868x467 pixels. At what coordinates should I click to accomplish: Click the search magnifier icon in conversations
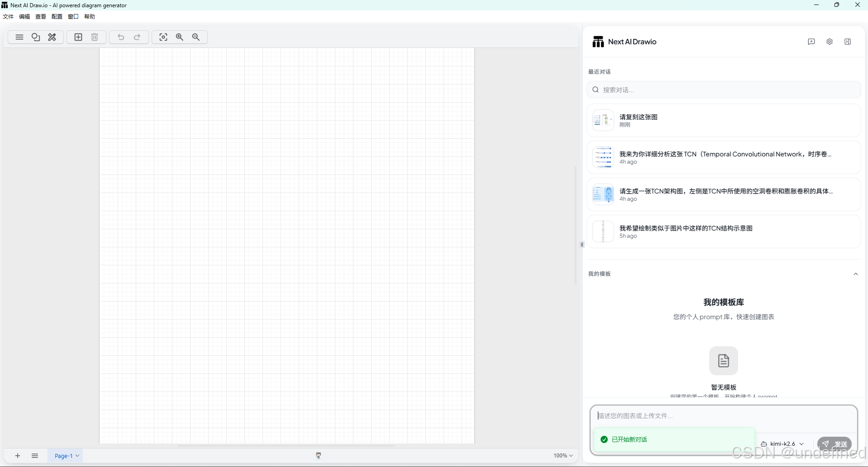(596, 90)
